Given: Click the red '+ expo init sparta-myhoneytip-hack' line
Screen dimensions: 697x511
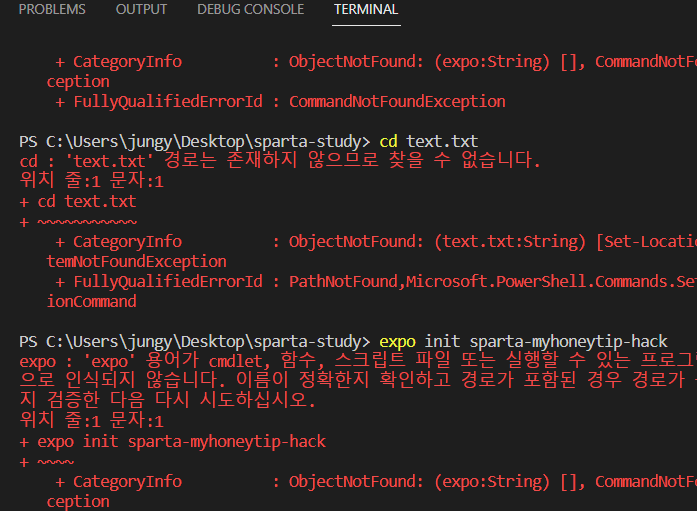Looking at the screenshot, I should 173,442.
